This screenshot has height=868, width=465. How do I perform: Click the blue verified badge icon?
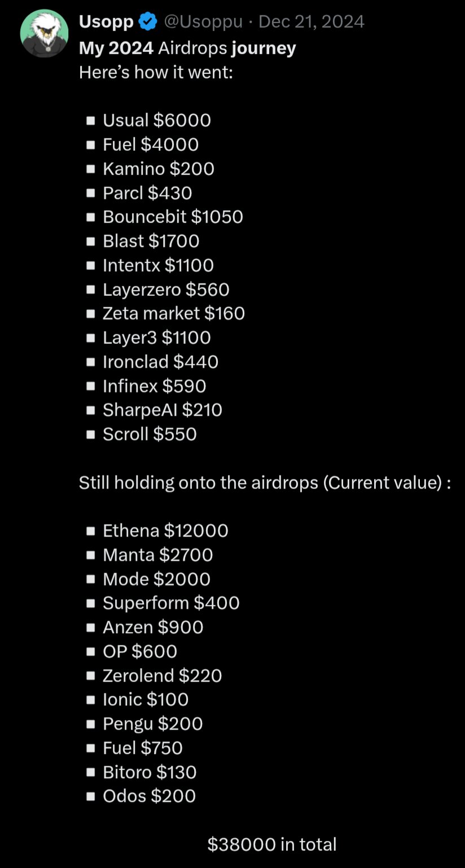[148, 22]
